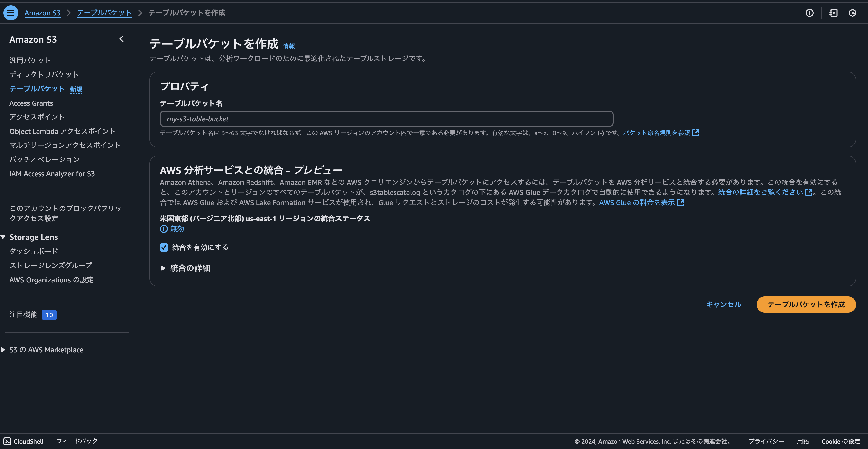This screenshot has width=868, height=449.
Task: Uncheck 統合を有効にする checkbox
Action: pos(164,247)
